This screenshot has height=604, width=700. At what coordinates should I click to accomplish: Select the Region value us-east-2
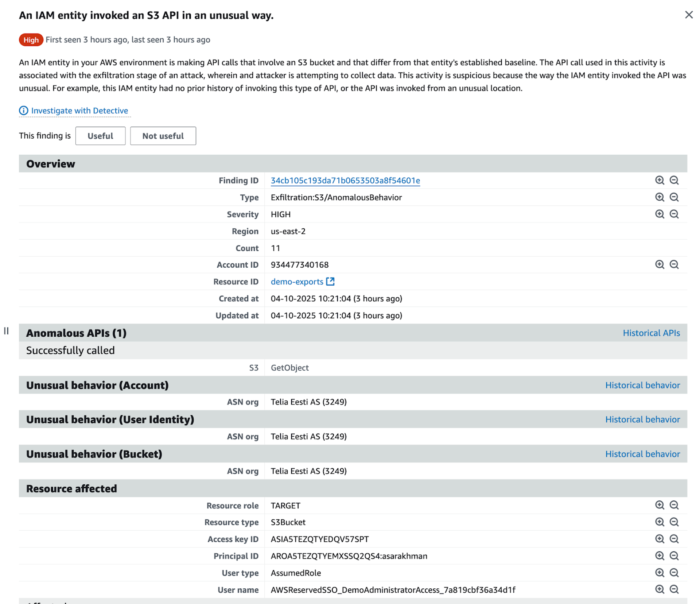(x=288, y=231)
